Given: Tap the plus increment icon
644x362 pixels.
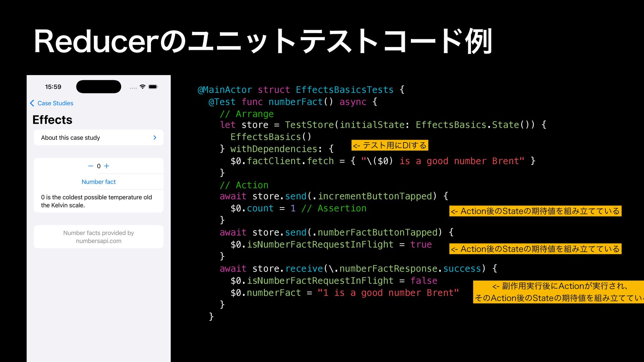Looking at the screenshot, I should pyautogui.click(x=107, y=166).
